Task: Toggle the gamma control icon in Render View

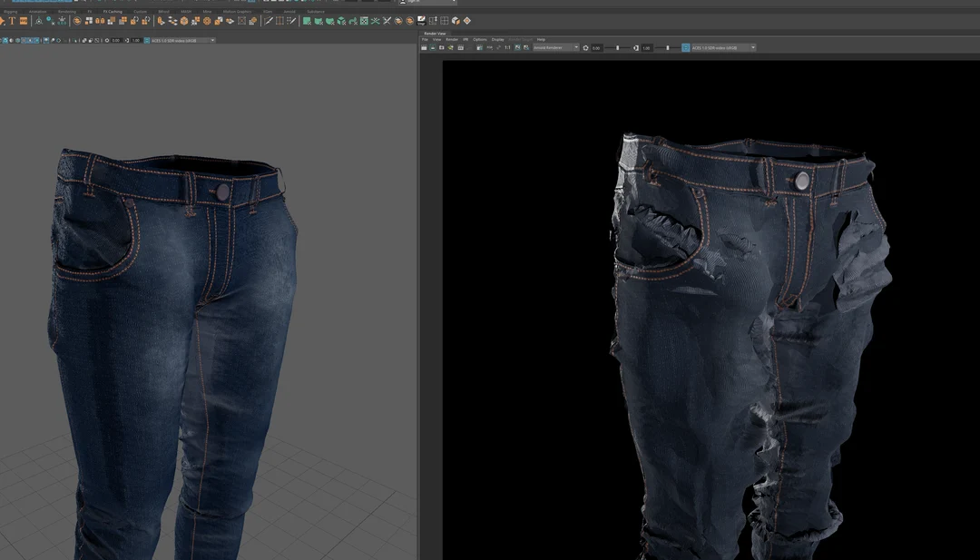Action: coord(635,47)
